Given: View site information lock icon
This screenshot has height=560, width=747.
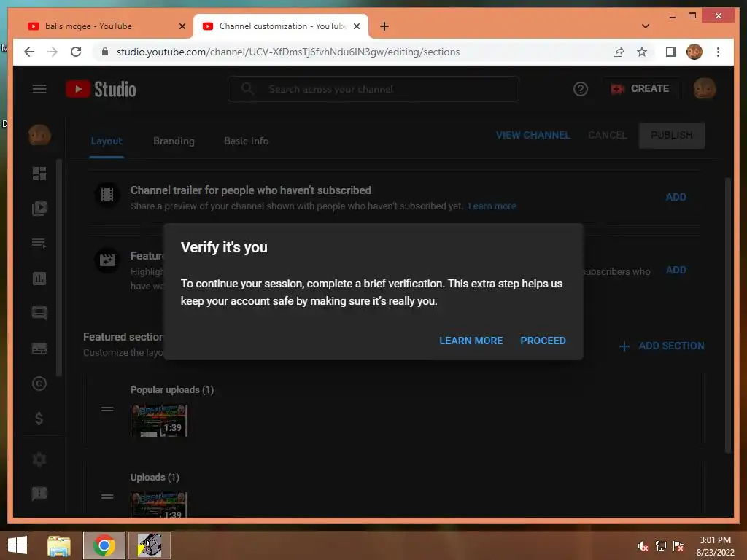Looking at the screenshot, I should tap(105, 52).
